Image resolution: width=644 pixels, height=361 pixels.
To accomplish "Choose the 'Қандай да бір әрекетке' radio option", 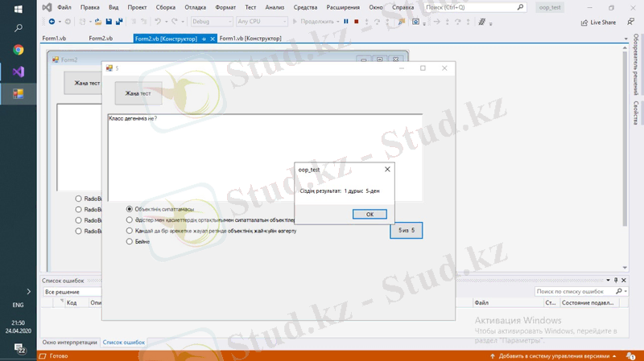I will [x=130, y=231].
